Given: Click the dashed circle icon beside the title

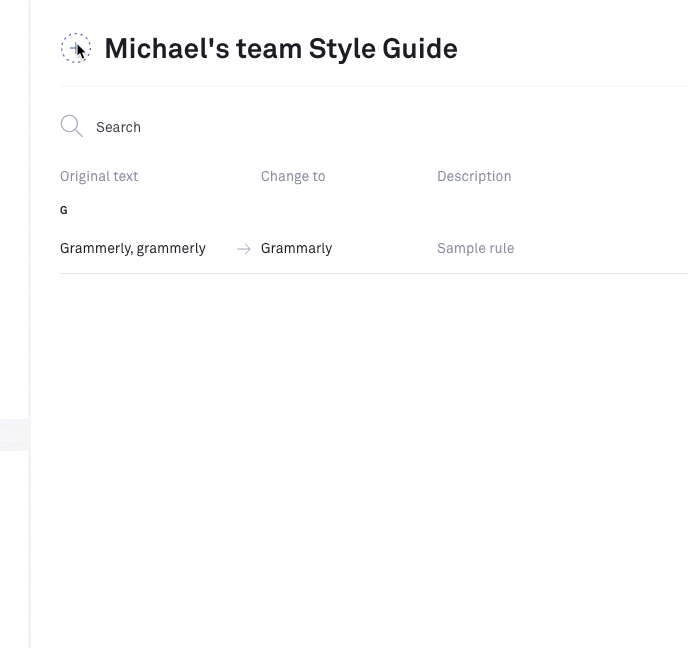Looking at the screenshot, I should click(x=76, y=48).
